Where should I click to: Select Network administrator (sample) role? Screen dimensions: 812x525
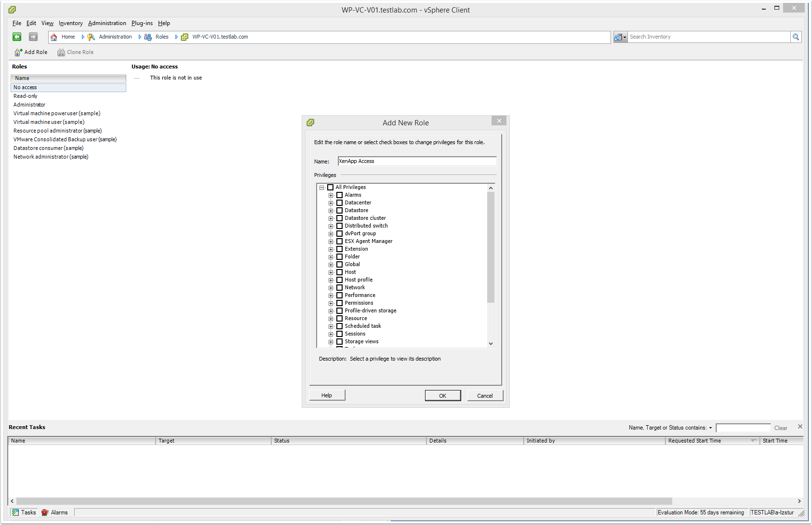pos(68,157)
